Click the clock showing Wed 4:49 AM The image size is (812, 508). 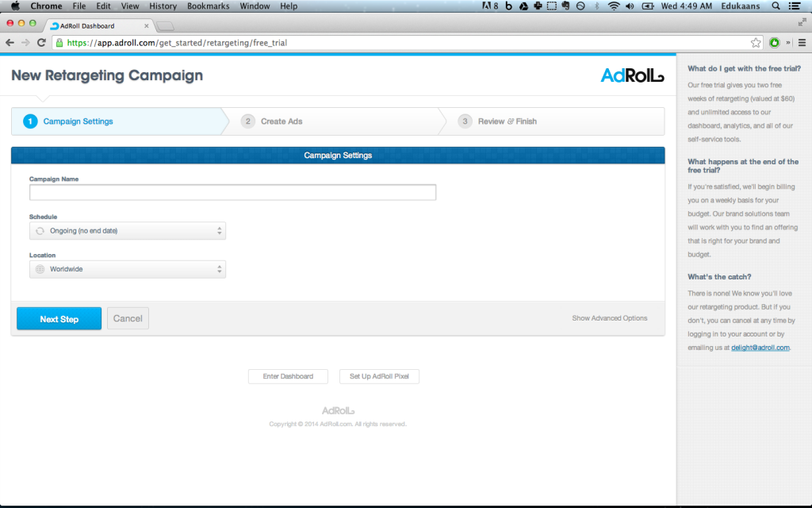[686, 6]
